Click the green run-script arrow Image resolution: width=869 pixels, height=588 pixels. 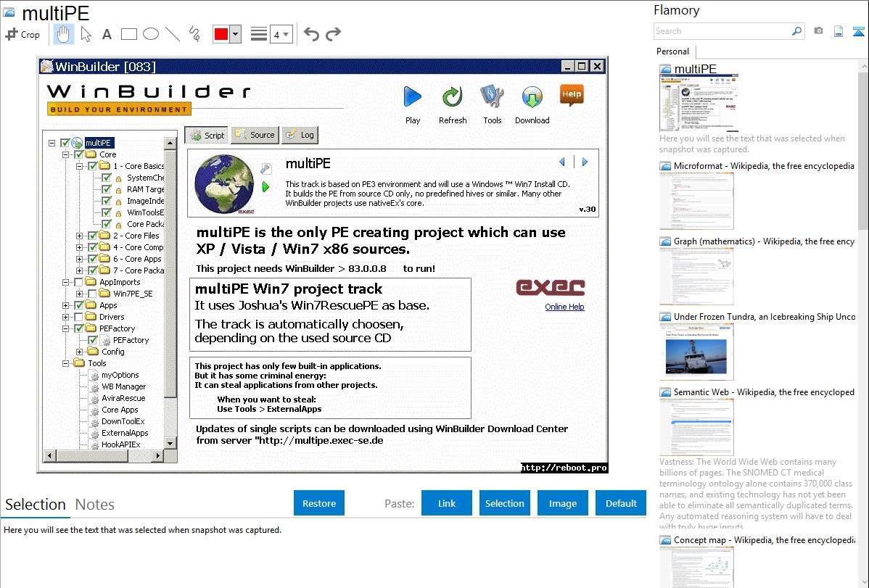pyautogui.click(x=266, y=187)
